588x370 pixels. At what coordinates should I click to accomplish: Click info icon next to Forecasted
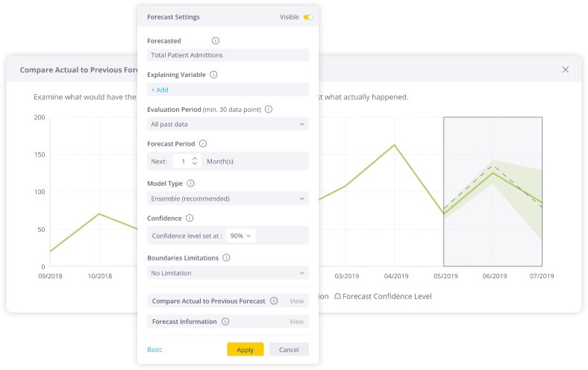[215, 40]
